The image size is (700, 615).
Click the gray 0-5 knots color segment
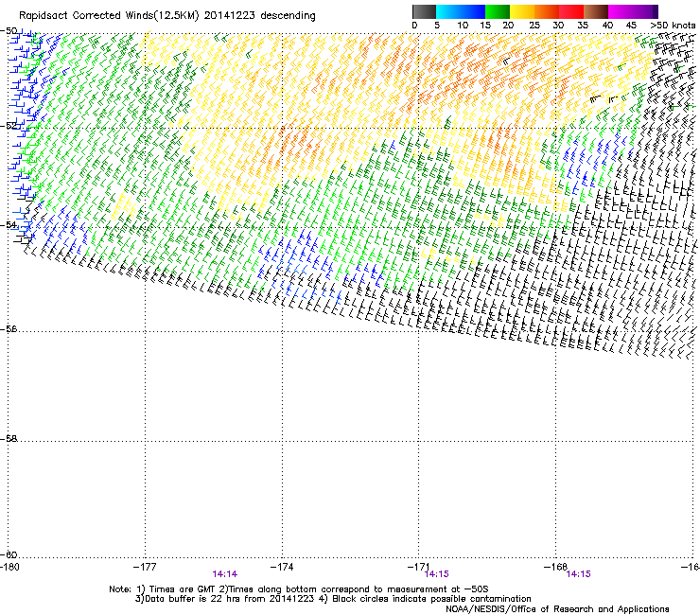point(424,11)
